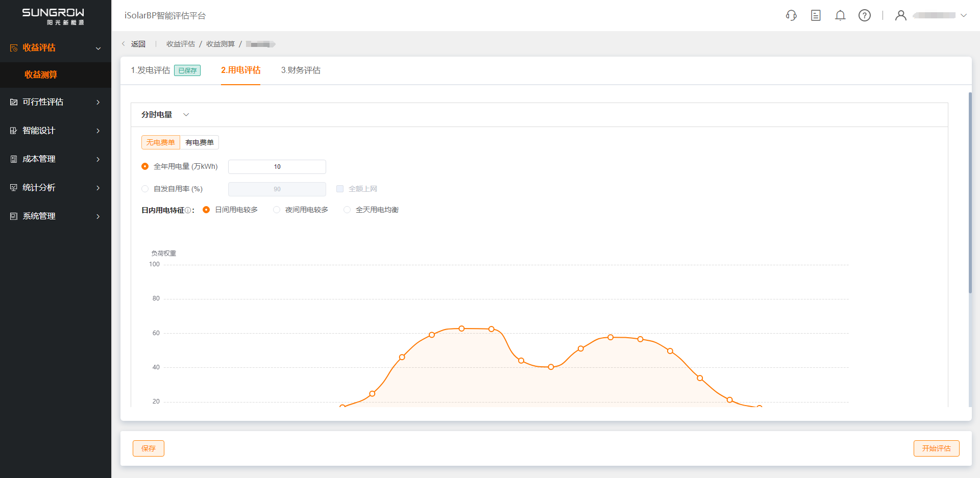This screenshot has width=980, height=478.
Task: Select the 自发自用率 (%) radio button
Action: pyautogui.click(x=145, y=189)
